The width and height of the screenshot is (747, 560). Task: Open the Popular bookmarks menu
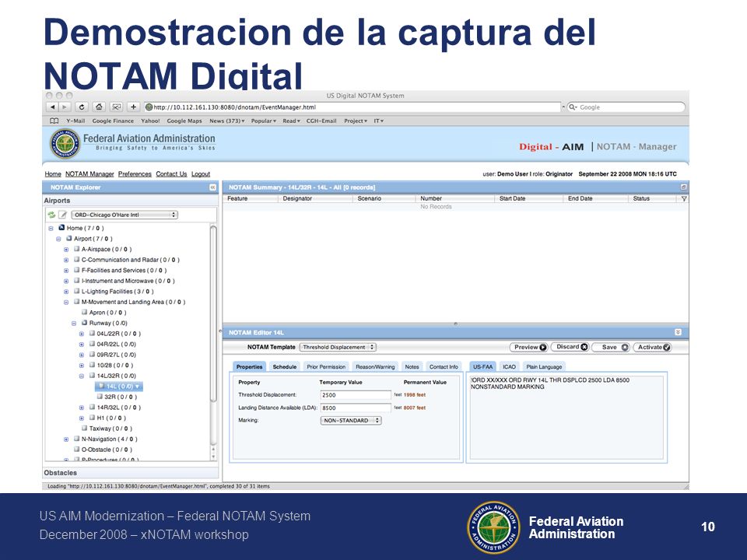[x=264, y=121]
